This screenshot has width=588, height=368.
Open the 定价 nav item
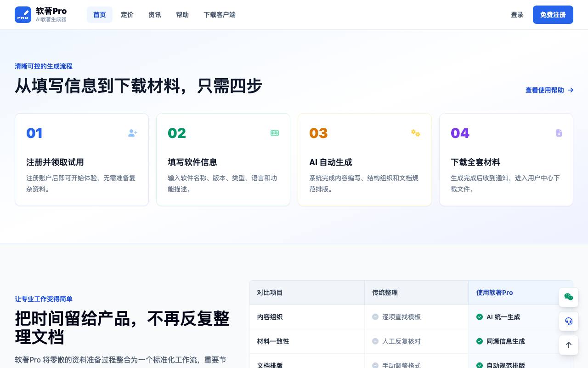[127, 15]
